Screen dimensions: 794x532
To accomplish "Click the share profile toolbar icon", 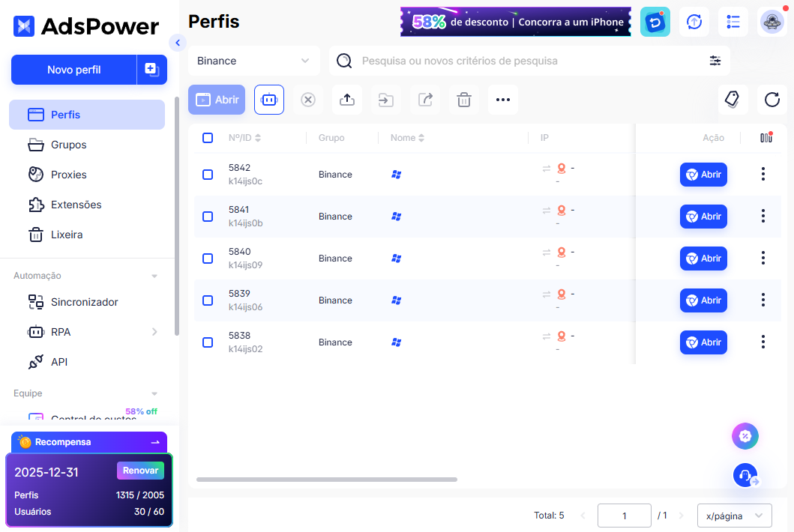I will [x=425, y=100].
